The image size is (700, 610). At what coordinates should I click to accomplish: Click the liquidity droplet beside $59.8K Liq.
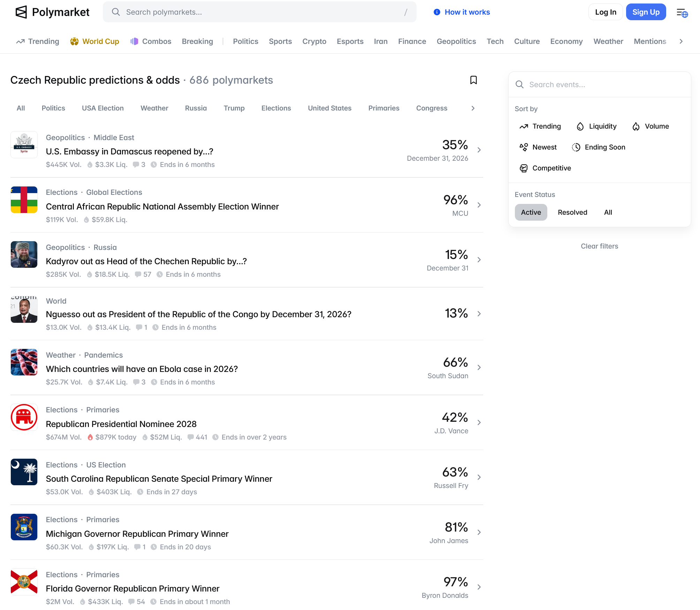coord(86,220)
